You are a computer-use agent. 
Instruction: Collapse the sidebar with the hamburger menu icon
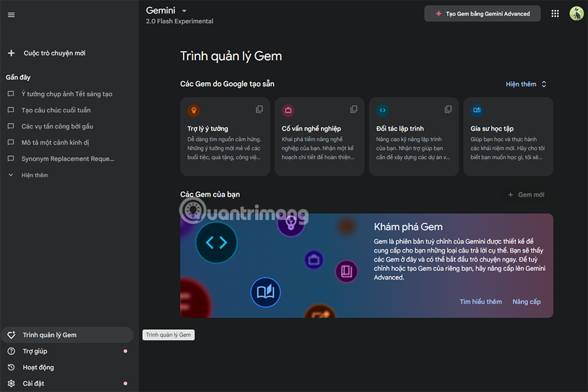pos(11,15)
